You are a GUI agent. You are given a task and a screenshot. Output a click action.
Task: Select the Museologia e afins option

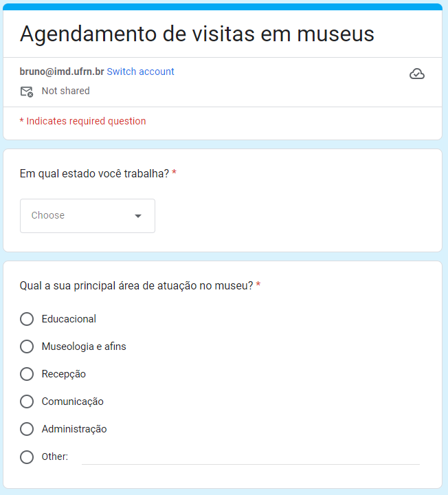(x=27, y=346)
